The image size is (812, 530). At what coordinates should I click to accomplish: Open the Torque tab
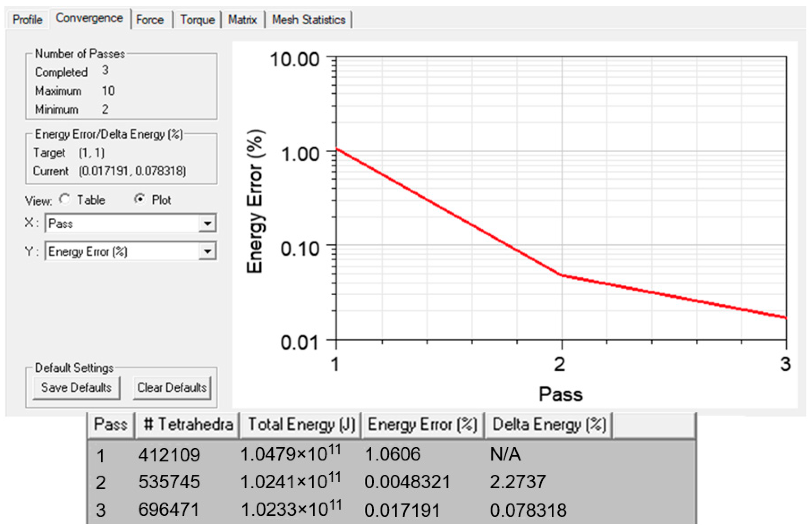coord(197,20)
